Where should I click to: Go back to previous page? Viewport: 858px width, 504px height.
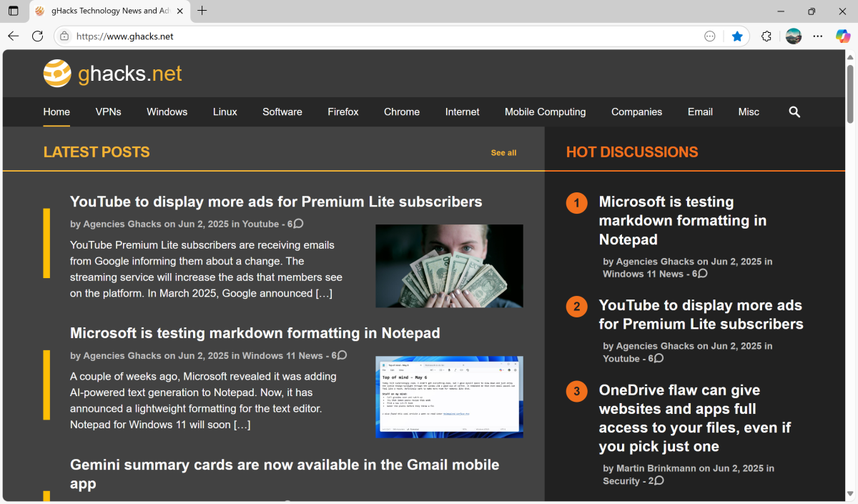pos(14,36)
